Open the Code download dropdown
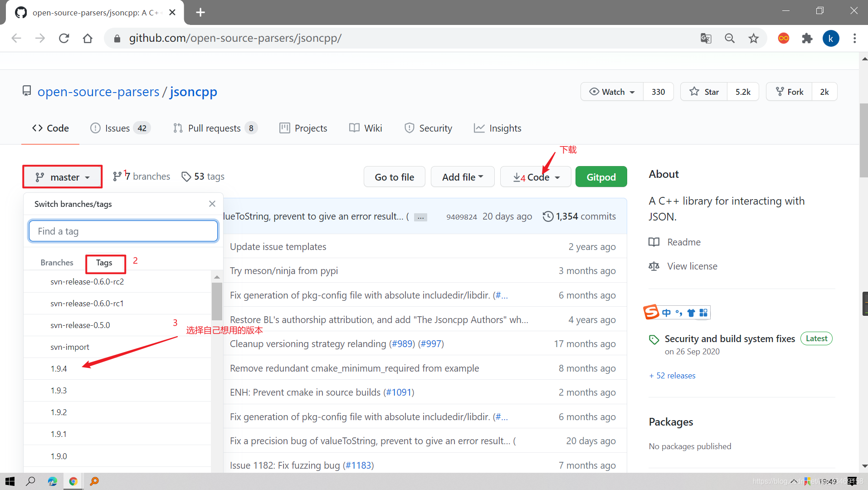 [x=536, y=177]
